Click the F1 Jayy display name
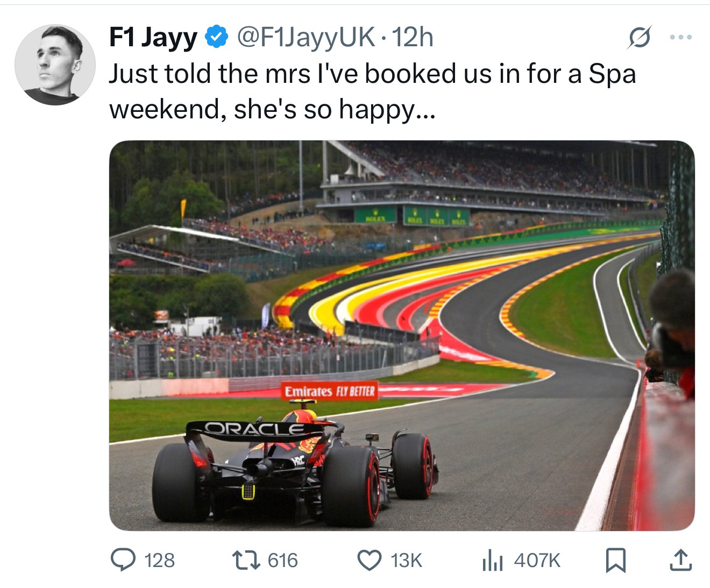The height and width of the screenshot is (588, 710). (153, 38)
